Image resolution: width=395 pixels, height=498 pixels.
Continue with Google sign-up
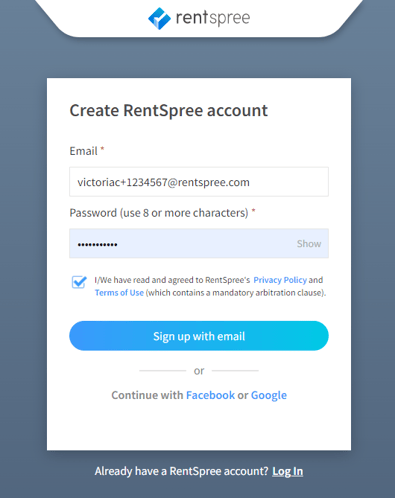click(269, 395)
